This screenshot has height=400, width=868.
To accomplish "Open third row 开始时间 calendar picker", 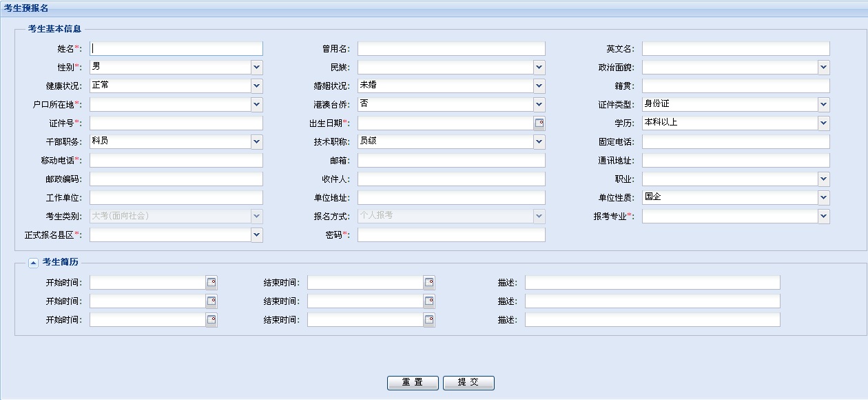I will coord(211,320).
